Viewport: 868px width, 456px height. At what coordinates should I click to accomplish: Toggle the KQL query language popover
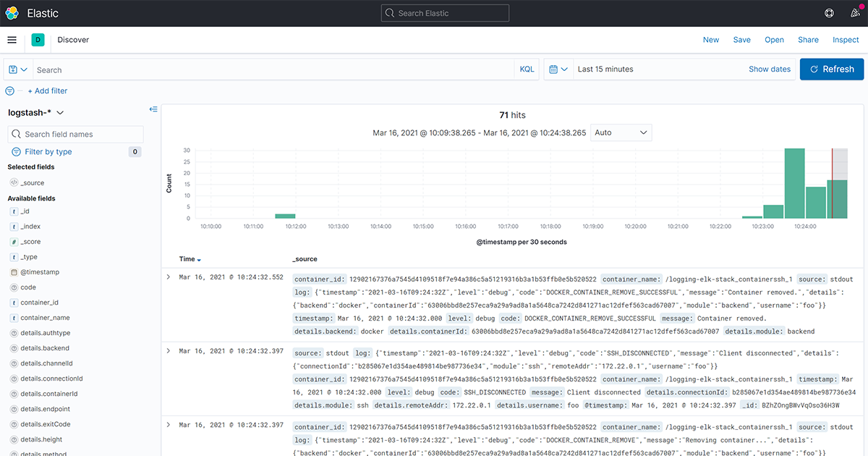click(x=526, y=68)
